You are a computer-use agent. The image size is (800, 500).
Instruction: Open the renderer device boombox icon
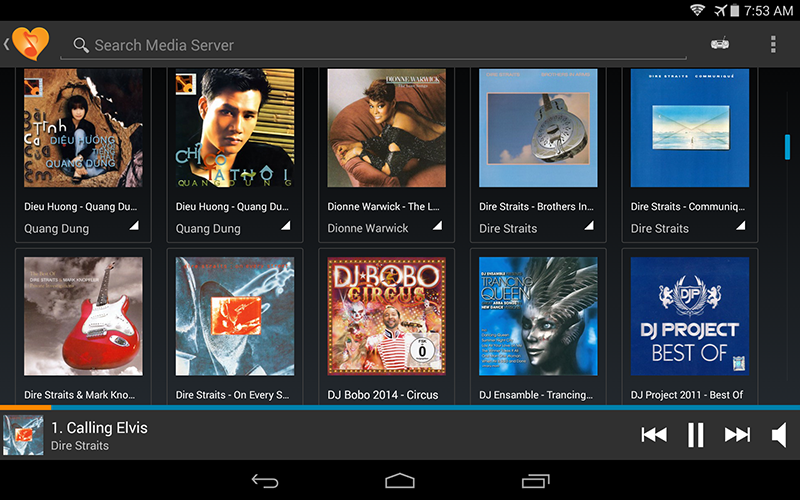pos(720,44)
